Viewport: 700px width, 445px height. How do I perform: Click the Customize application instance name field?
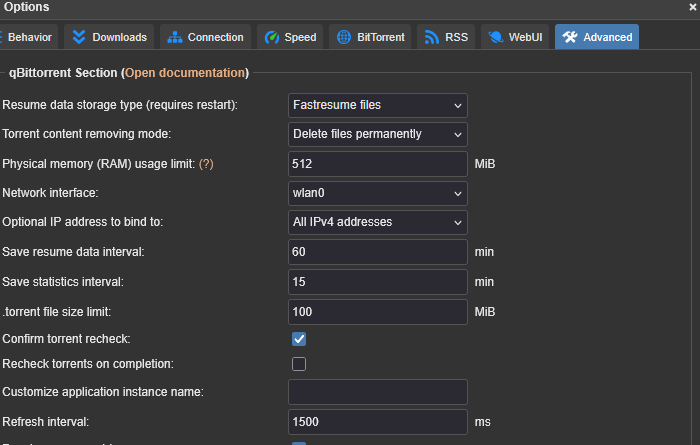click(378, 392)
